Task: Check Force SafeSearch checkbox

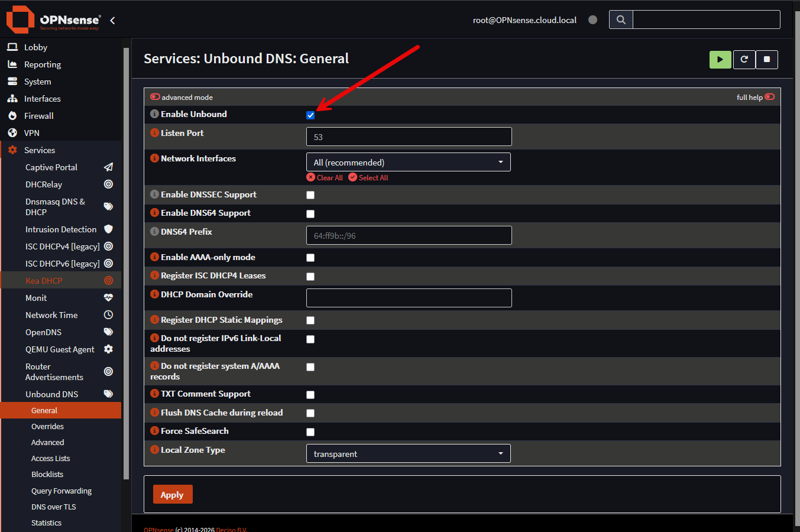Action: (x=310, y=432)
